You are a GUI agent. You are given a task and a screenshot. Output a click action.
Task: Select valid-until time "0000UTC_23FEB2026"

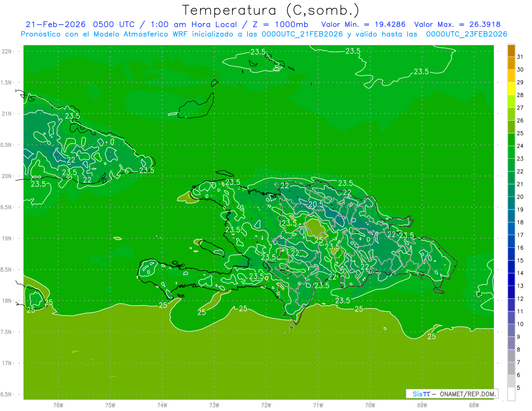(466, 34)
